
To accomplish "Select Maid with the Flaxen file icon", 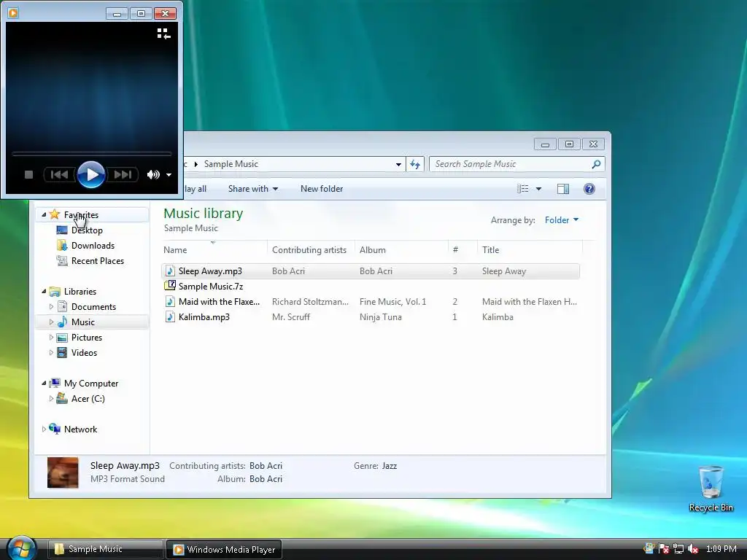I will click(x=169, y=301).
